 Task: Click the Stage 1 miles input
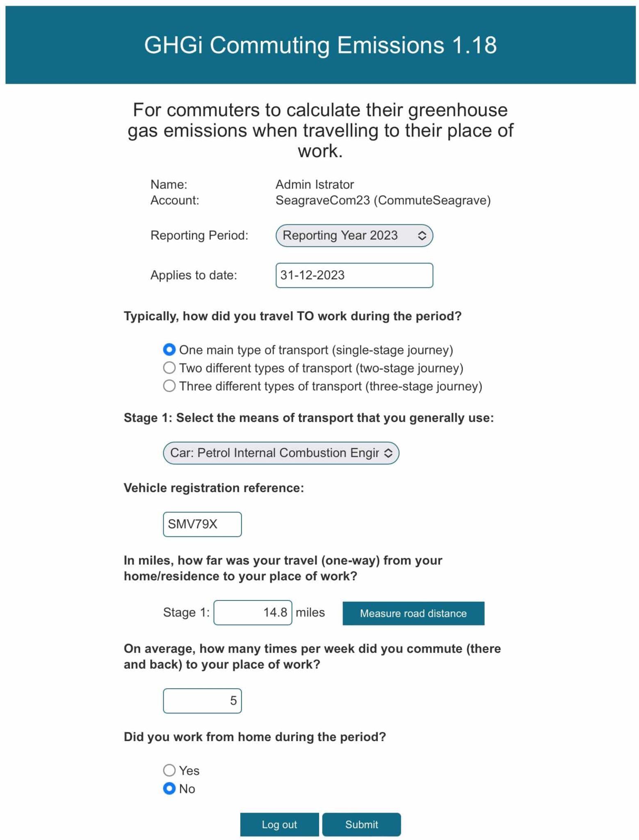pos(253,612)
